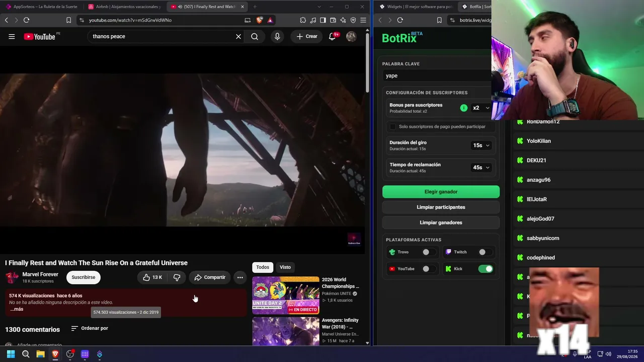Open the YouTube guide hamburger menu
Screen dimensions: 644x362
coord(12,36)
